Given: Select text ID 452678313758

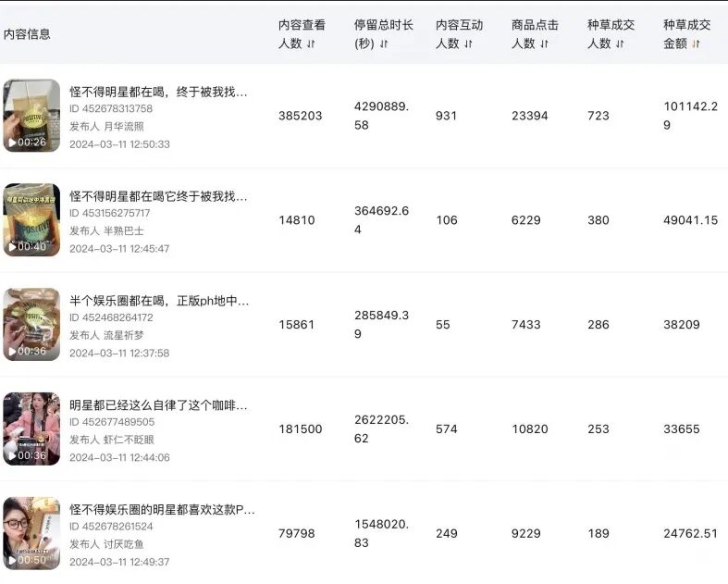Looking at the screenshot, I should [111, 108].
